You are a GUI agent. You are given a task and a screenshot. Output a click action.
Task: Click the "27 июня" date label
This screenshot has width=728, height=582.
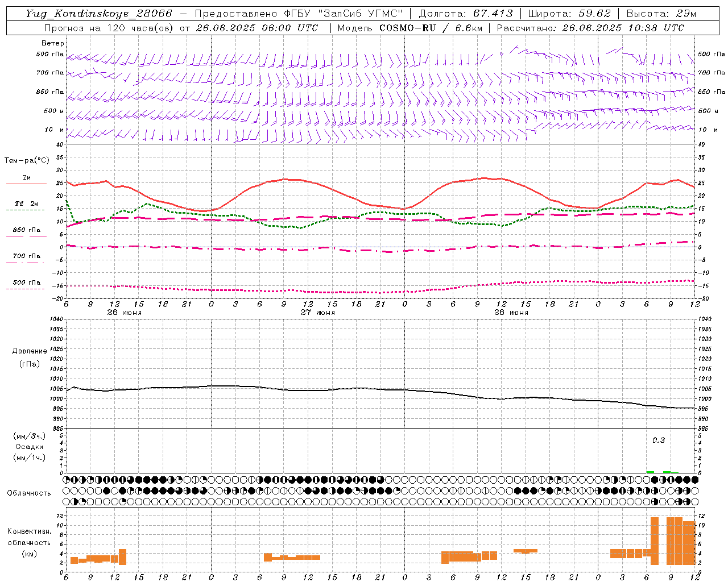pyautogui.click(x=318, y=313)
